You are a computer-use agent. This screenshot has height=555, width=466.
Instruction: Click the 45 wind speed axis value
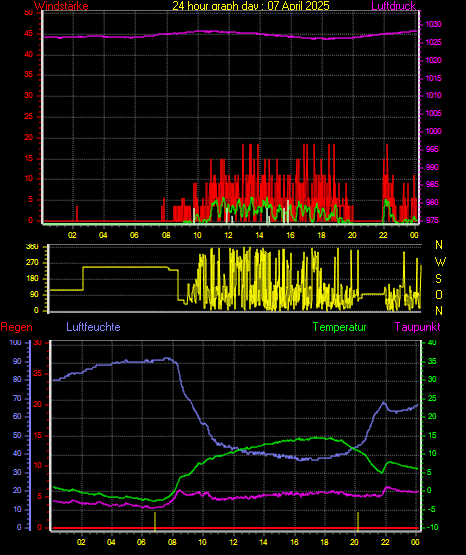coord(28,34)
